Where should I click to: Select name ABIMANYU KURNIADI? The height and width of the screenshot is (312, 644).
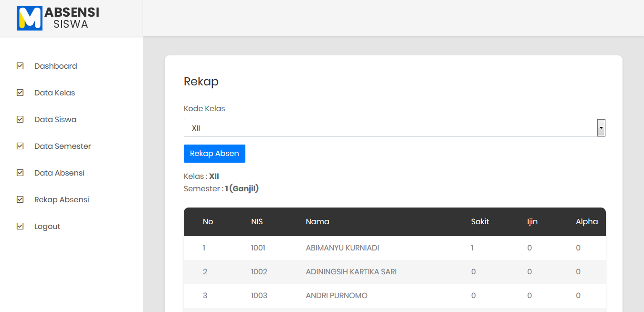click(342, 248)
